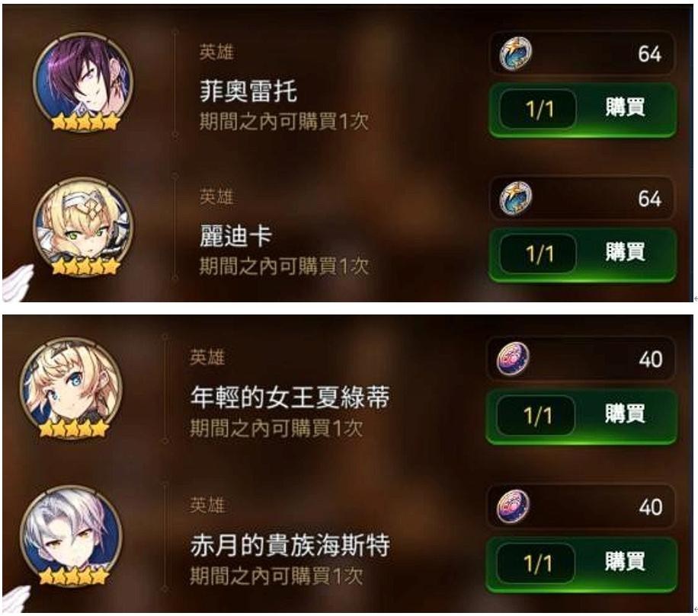Click 年輕的女王夏綠蒂 hero portrait
The width and height of the screenshot is (698, 616).
[71, 388]
